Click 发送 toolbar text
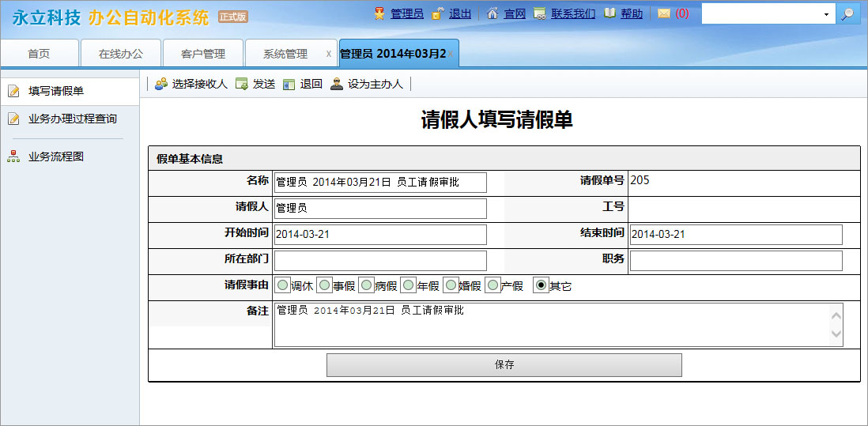This screenshot has height=426, width=868. tap(264, 85)
